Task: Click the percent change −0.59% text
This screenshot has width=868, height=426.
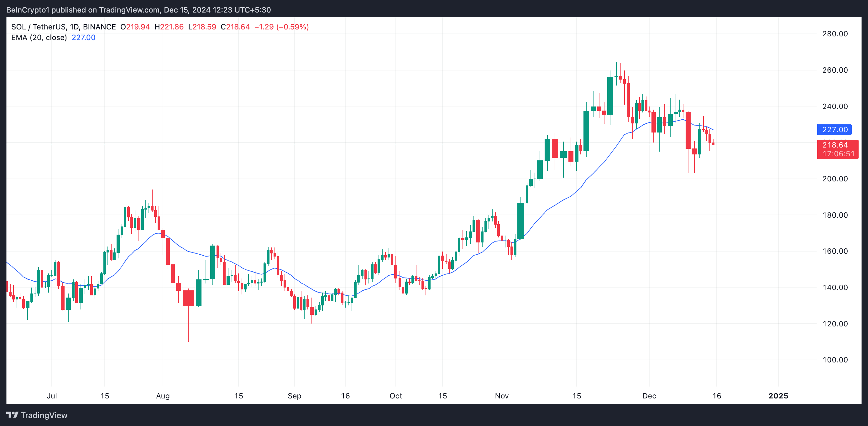Action: tap(292, 27)
